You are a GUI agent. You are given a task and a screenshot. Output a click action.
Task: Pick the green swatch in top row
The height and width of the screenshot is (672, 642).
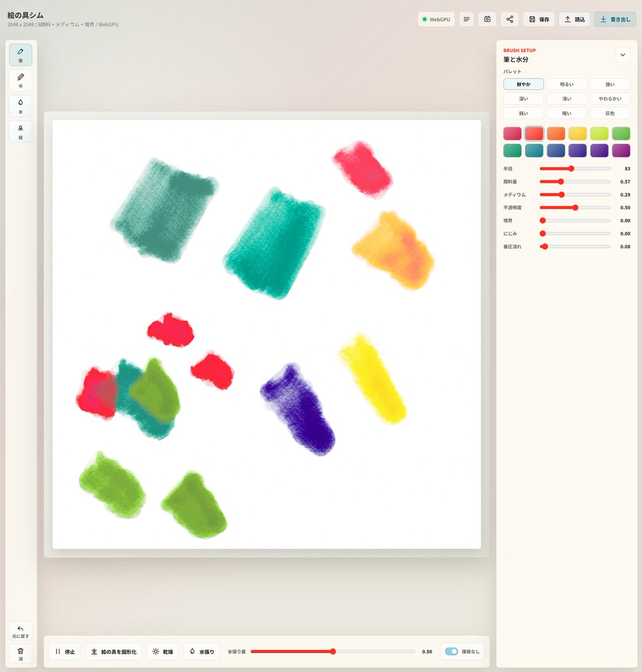point(621,133)
